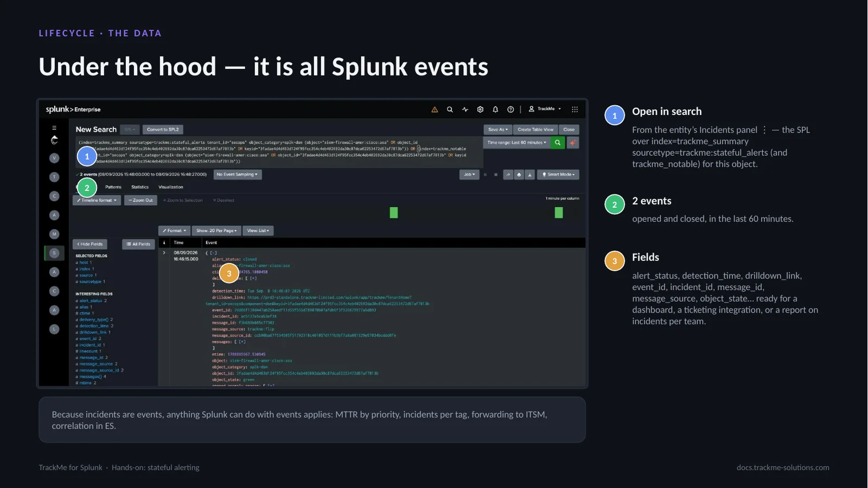Switch to the Visualization tab
868x488 pixels.
click(x=171, y=187)
